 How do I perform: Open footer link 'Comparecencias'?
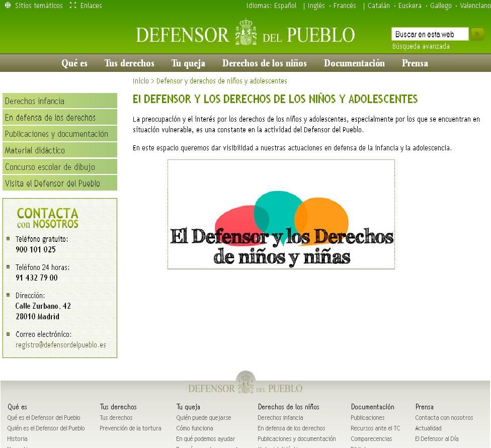[371, 439]
